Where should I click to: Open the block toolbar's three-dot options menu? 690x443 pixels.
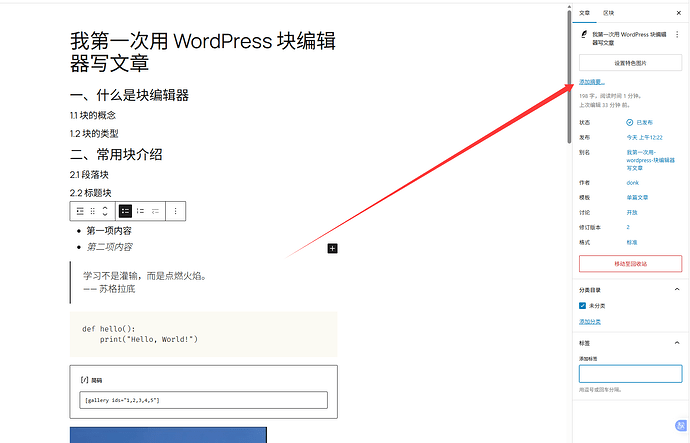click(176, 211)
